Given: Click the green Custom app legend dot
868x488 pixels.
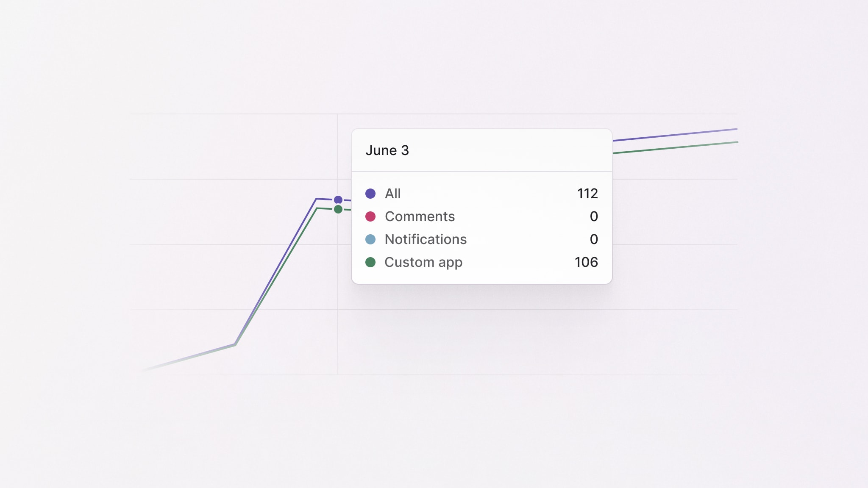Looking at the screenshot, I should tap(370, 262).
